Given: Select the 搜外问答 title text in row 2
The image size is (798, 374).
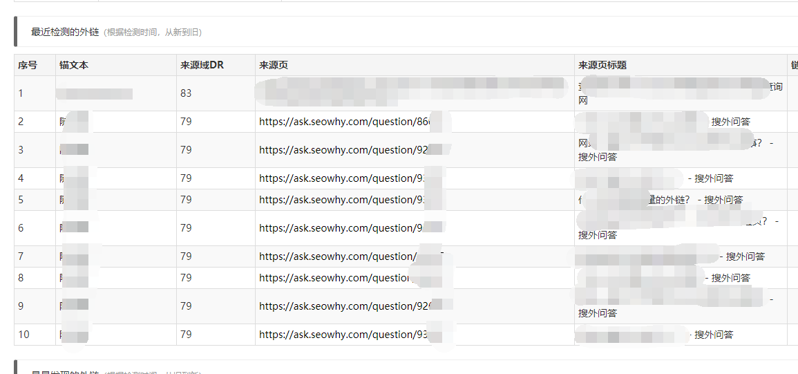Looking at the screenshot, I should [x=731, y=122].
